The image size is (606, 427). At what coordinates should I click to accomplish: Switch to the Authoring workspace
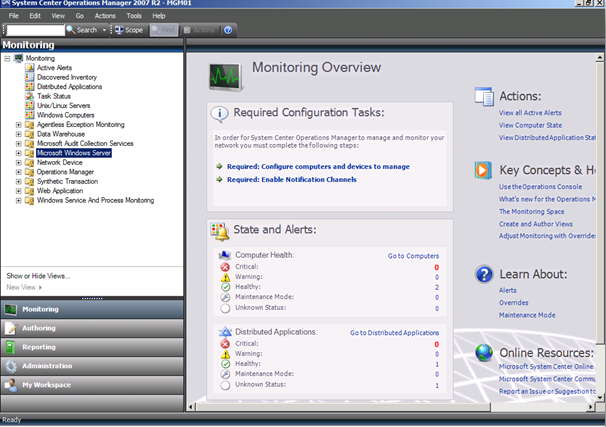coord(92,328)
